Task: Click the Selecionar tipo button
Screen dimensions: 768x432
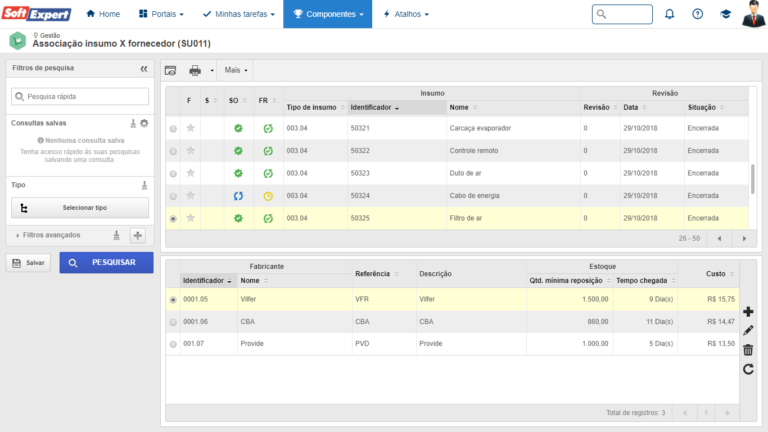Action: [x=80, y=207]
